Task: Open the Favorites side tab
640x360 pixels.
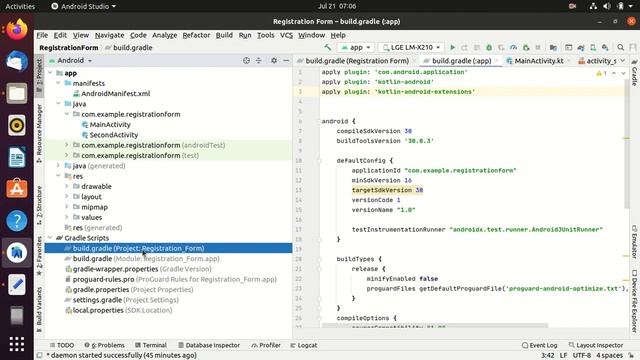Action: pos(39,255)
